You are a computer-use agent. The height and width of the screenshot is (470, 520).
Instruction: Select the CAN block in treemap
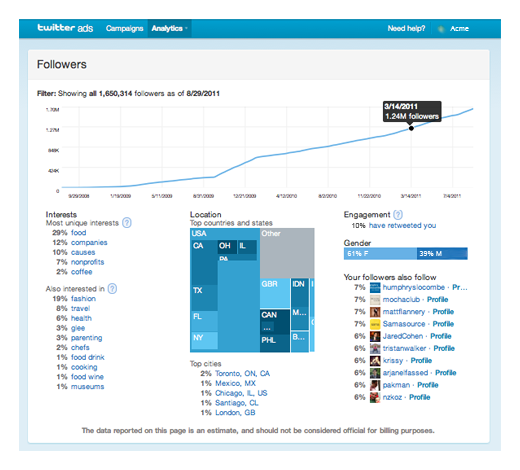tap(275, 322)
